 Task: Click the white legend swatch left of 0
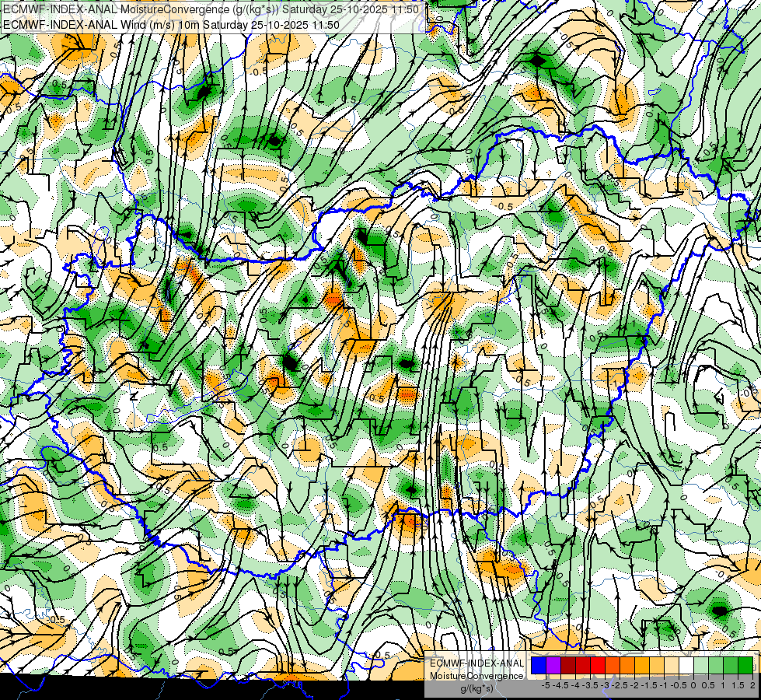point(686,666)
